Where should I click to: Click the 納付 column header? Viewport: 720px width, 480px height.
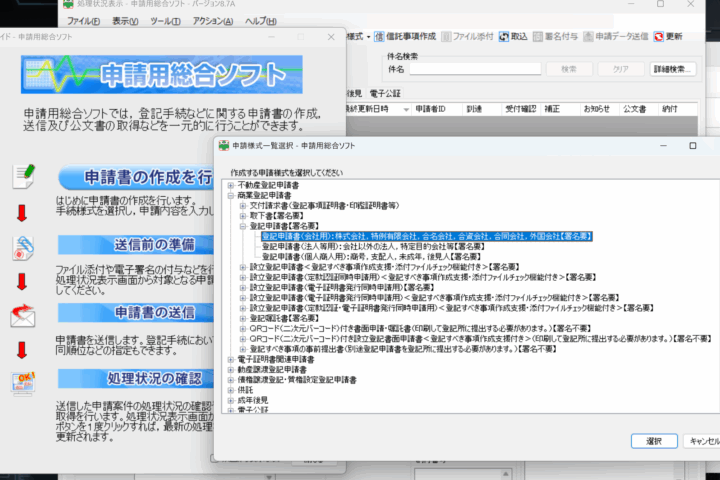point(678,109)
